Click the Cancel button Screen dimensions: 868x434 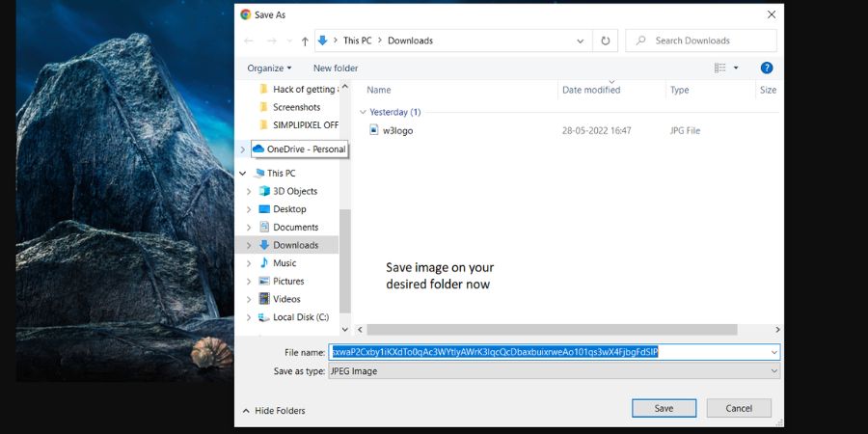click(x=739, y=408)
